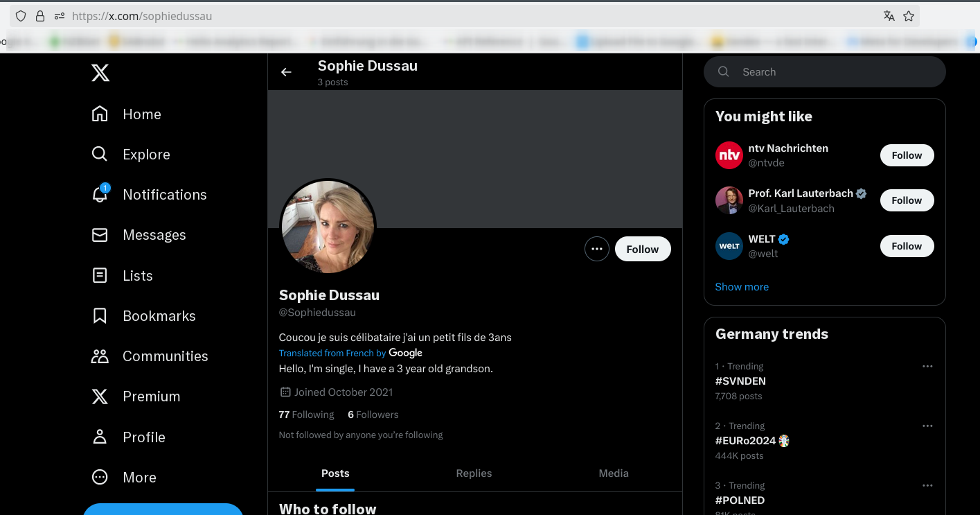Open the circular profile picture thumbnail
Image resolution: width=980 pixels, height=515 pixels.
tap(328, 227)
